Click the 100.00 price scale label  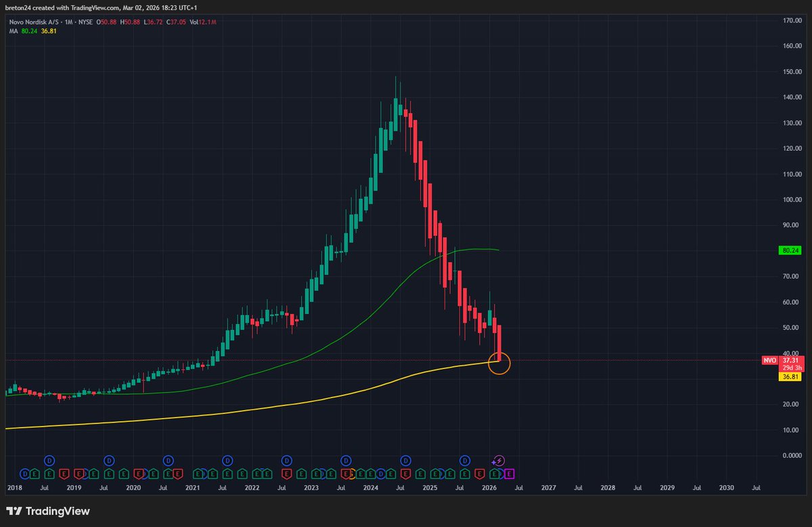[x=791, y=200]
